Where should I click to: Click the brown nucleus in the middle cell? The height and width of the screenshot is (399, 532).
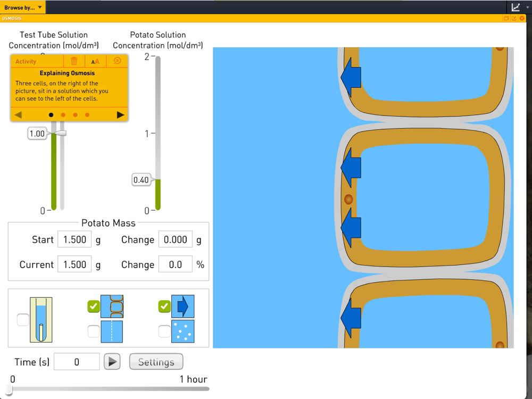348,199
